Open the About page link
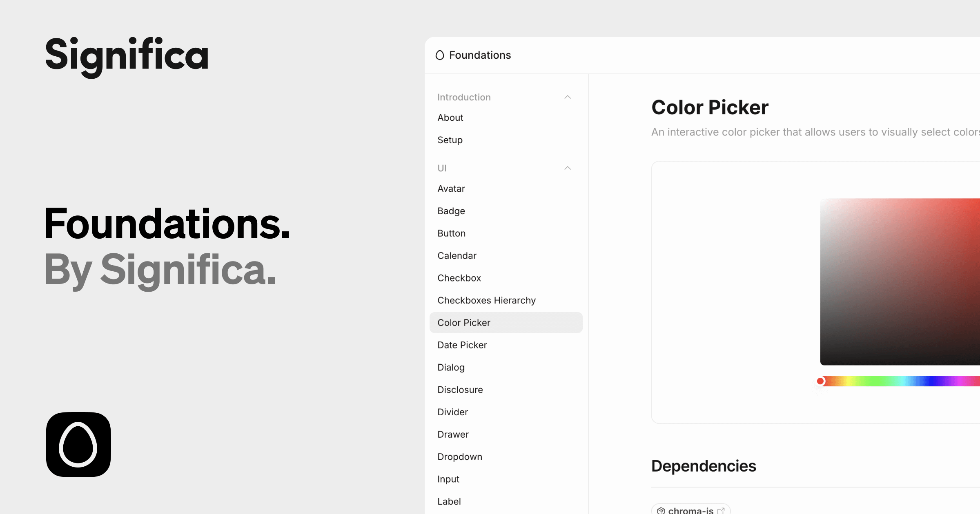980x514 pixels. [x=450, y=117]
